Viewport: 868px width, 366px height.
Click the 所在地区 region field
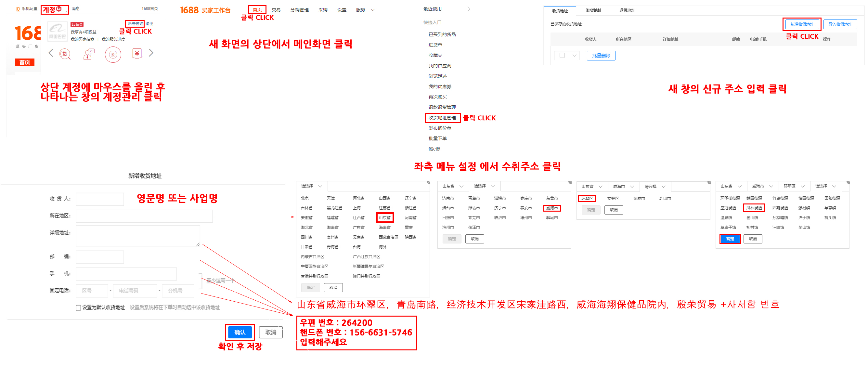click(x=144, y=216)
